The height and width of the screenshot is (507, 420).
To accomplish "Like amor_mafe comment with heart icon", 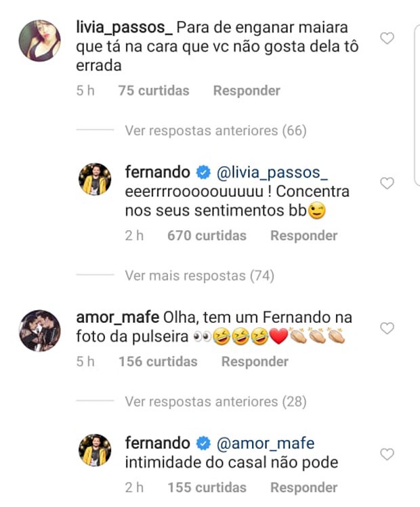I will point(387,328).
